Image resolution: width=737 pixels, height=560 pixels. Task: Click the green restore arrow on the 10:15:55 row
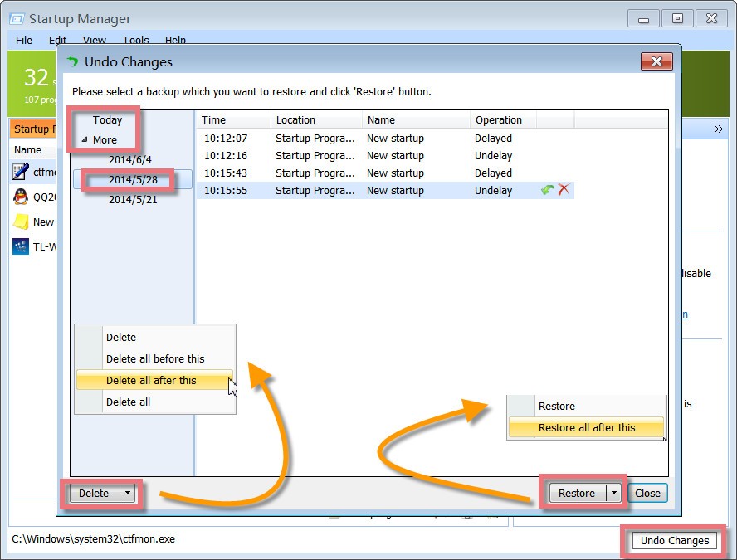coord(547,190)
